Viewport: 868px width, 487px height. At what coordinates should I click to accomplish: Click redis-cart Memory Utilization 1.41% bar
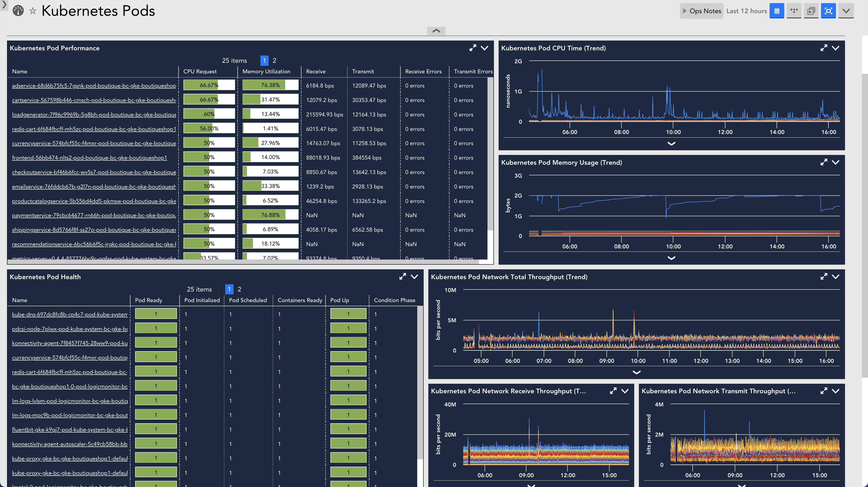coord(270,128)
